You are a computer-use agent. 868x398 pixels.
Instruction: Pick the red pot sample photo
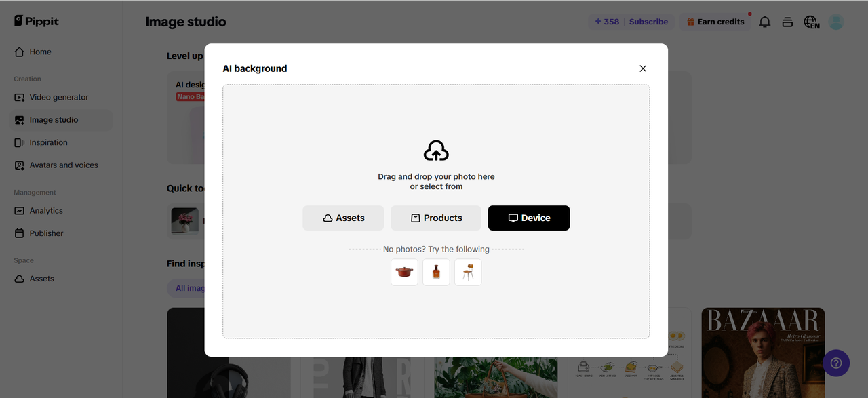pos(405,272)
